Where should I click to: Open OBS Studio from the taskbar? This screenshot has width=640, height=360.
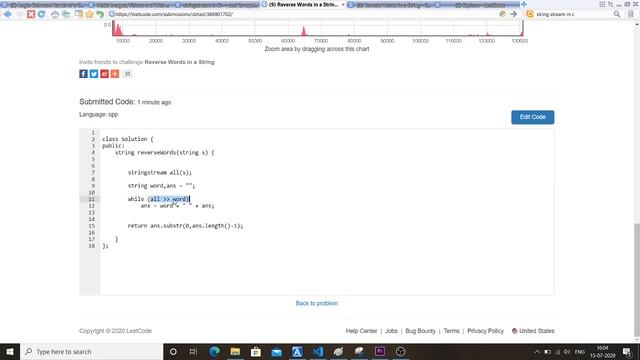pos(400,351)
